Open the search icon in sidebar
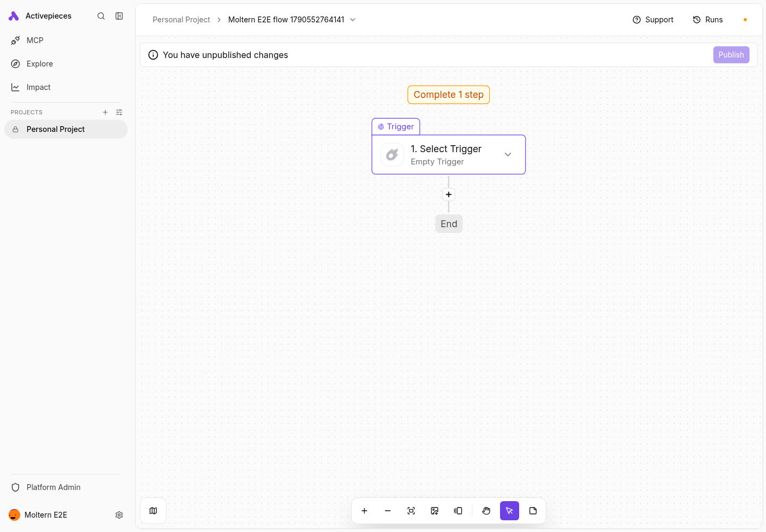766x532 pixels. (101, 16)
